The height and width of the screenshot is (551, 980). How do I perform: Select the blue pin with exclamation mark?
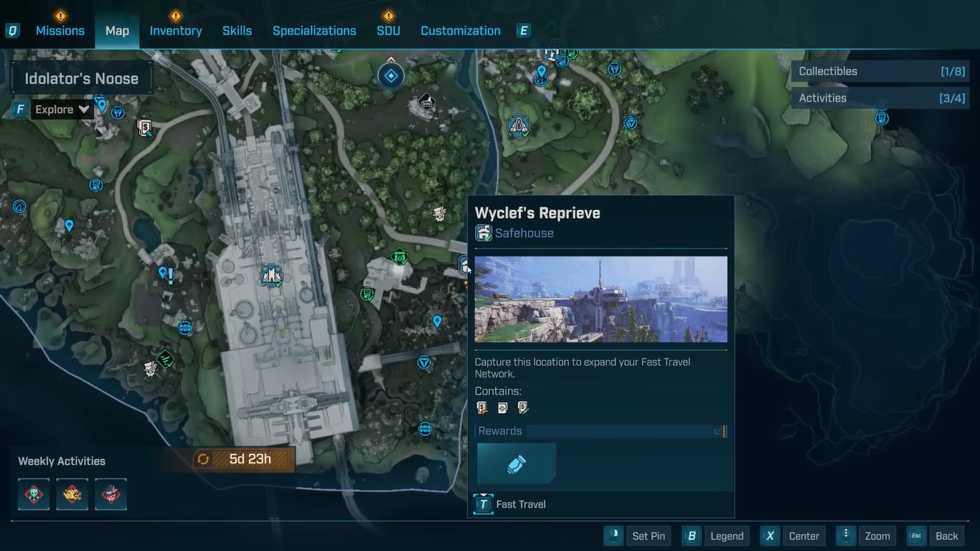(x=166, y=274)
